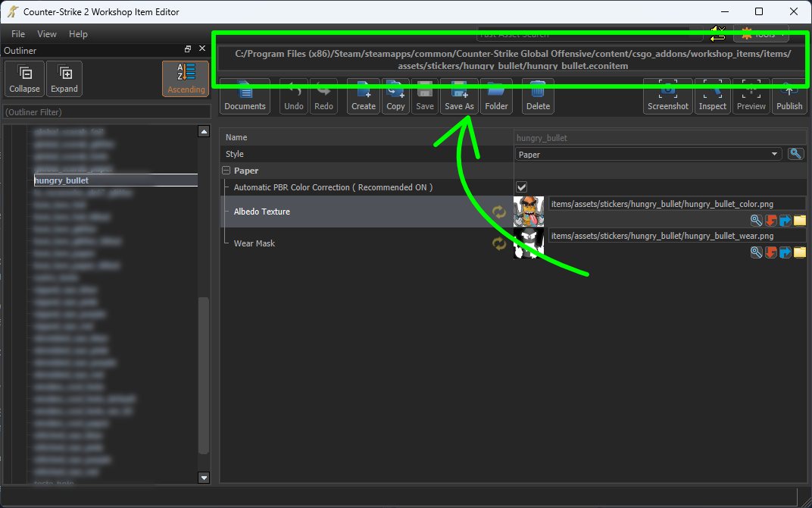Click the reload arrows for Wear Mask

point(498,243)
